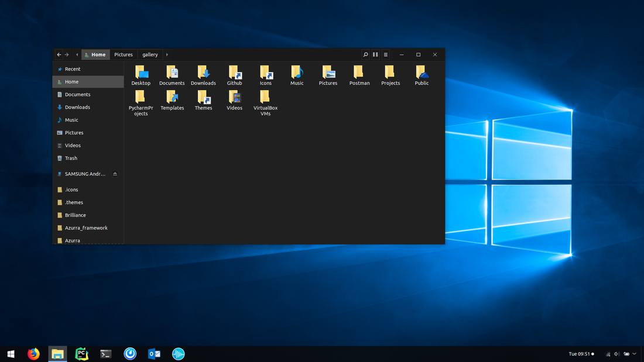Launch PyCharm from the taskbar

(81, 354)
